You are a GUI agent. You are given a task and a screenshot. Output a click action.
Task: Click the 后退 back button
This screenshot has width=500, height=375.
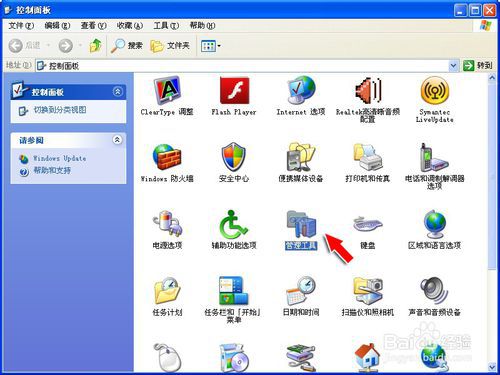click(x=24, y=46)
